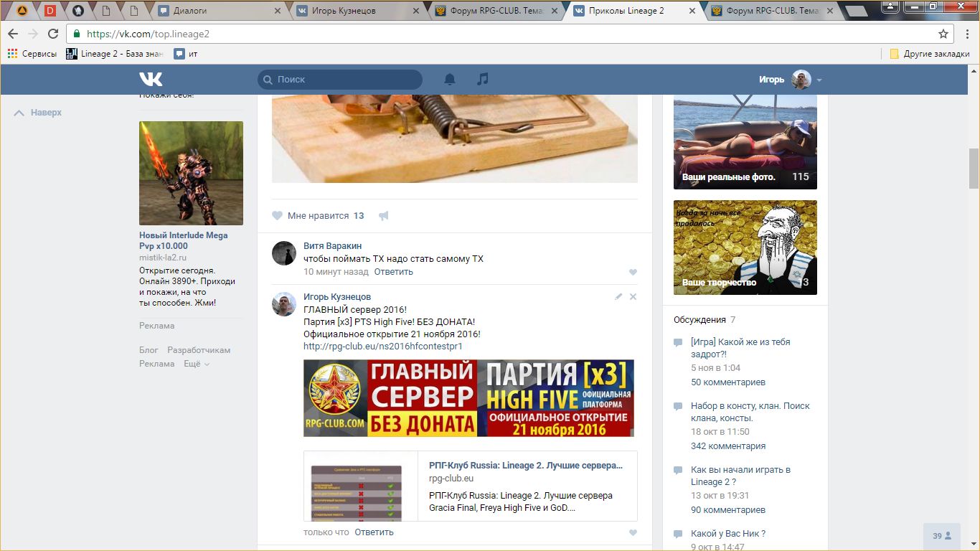Like the post with Мне нравится
The image size is (980, 551).
click(x=318, y=216)
